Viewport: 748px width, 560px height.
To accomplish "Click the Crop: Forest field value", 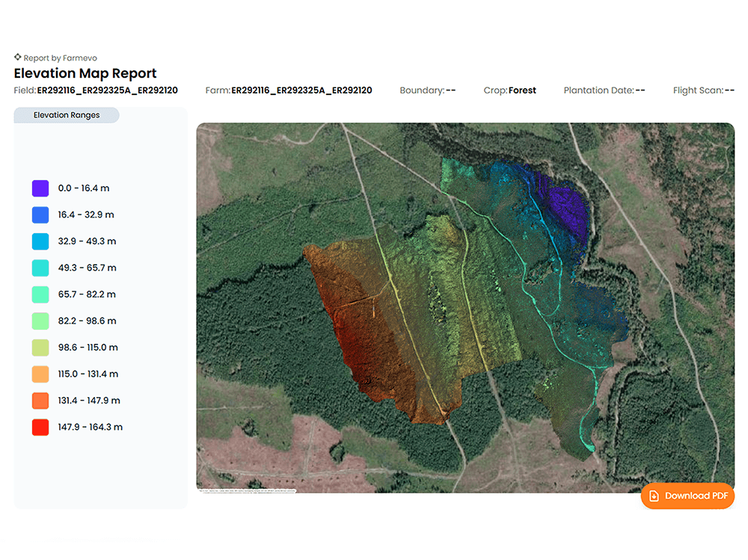I will point(522,90).
